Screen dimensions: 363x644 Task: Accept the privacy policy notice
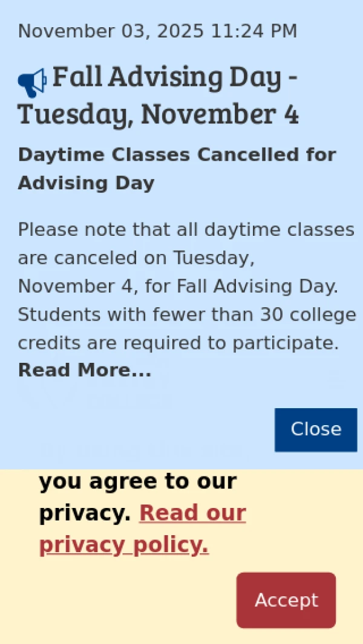pos(286,600)
